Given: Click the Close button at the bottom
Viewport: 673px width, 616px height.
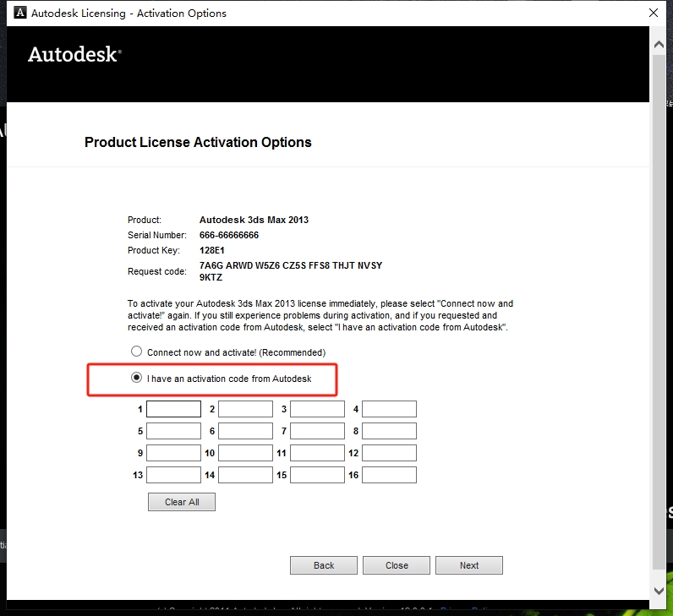Looking at the screenshot, I should click(x=397, y=565).
